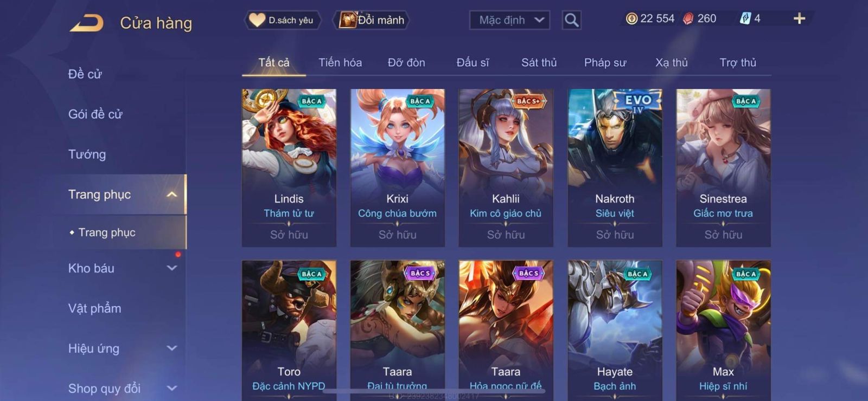Switch to the Pháp sư tab
The image size is (868, 401).
(x=605, y=62)
